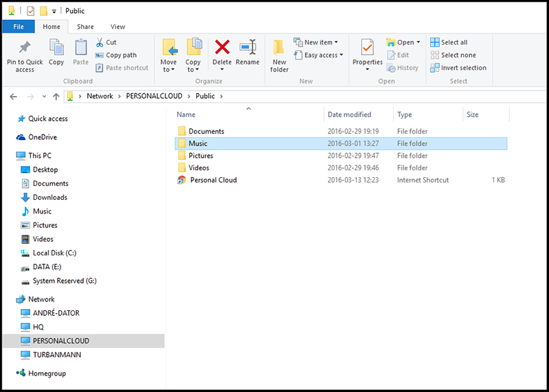Click the red Delete icon

[x=222, y=48]
